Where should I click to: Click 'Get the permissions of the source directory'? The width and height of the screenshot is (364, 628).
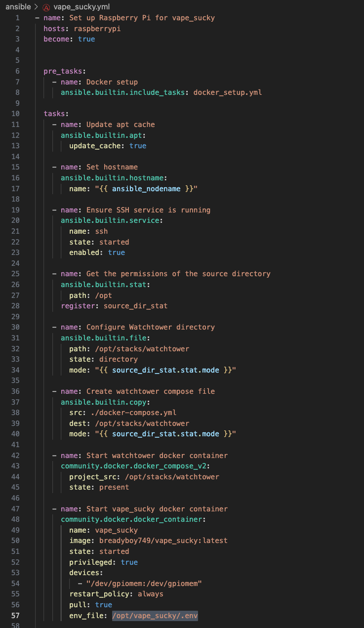(x=178, y=274)
